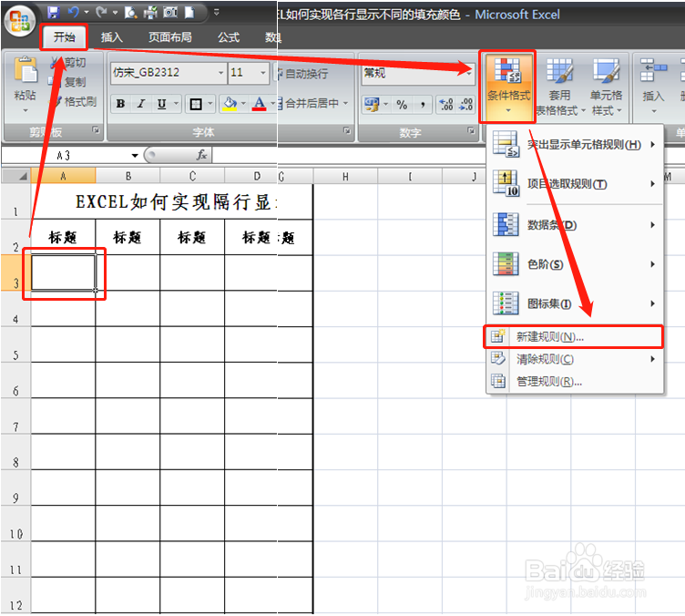
Task: Click the select all corner button
Action: coord(15,176)
